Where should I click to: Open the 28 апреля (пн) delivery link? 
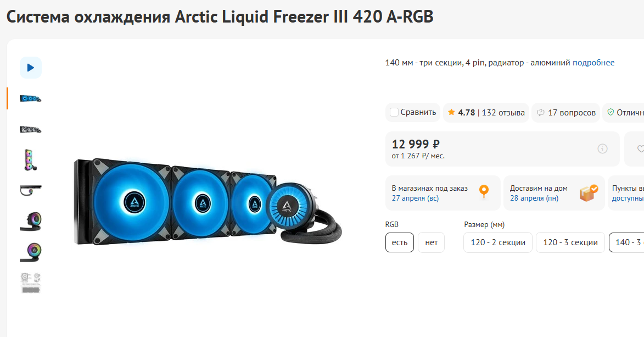(x=534, y=198)
